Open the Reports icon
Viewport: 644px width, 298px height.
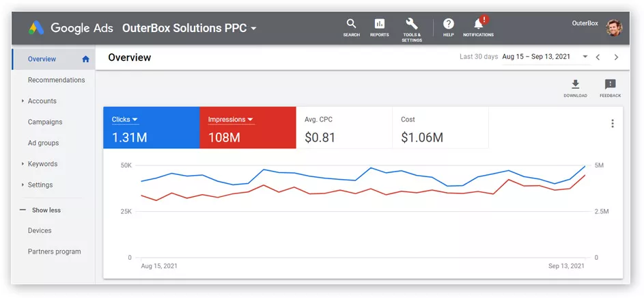pos(380,25)
